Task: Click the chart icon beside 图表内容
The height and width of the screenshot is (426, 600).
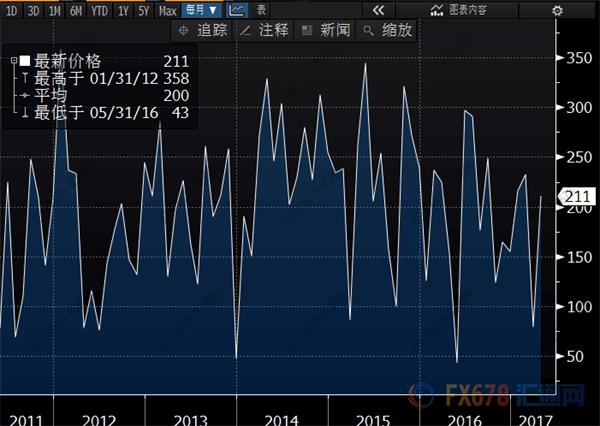Action: 437,11
